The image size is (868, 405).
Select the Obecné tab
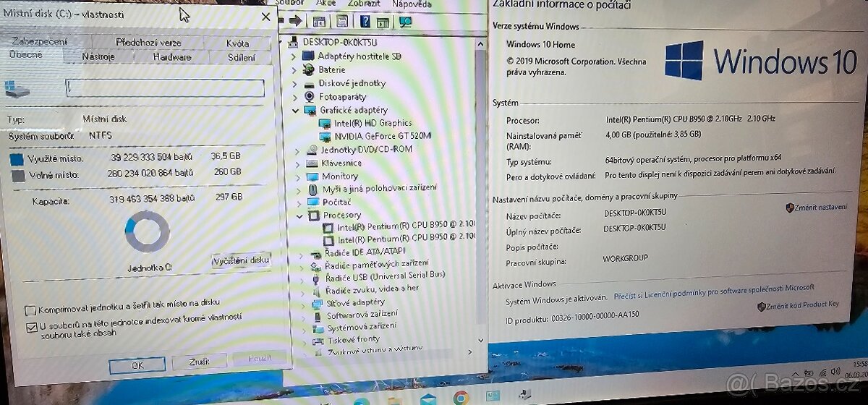[x=26, y=55]
